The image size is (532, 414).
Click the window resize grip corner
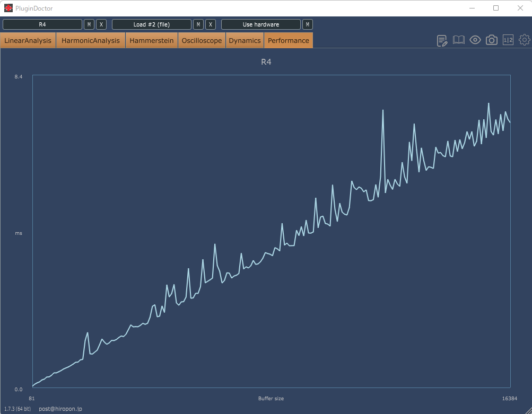click(x=528, y=410)
